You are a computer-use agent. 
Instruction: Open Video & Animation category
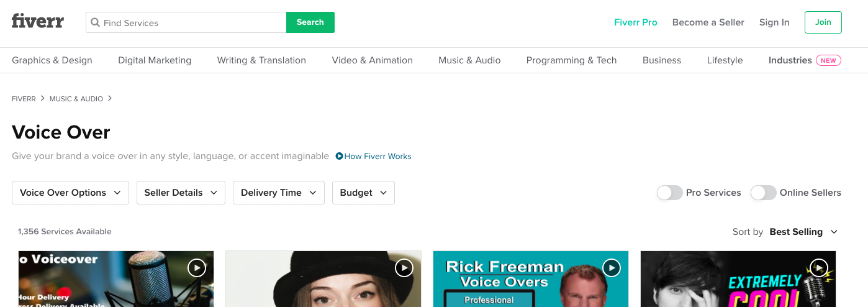click(373, 60)
